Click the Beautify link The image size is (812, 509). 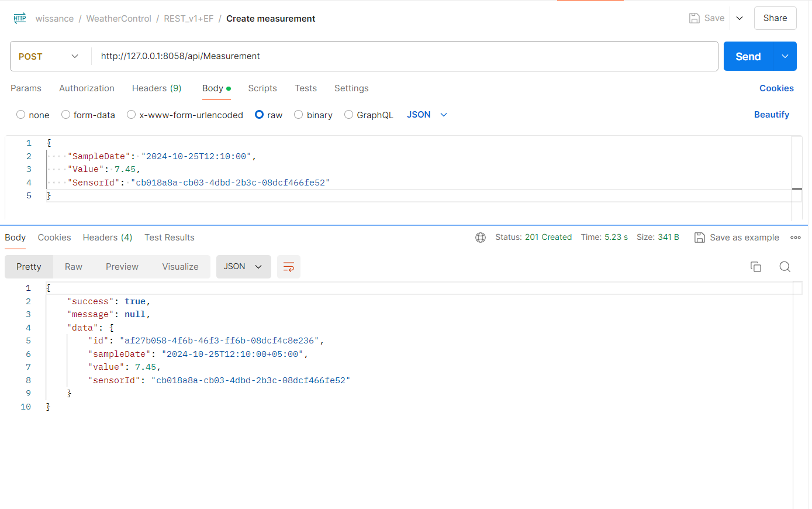(x=771, y=114)
